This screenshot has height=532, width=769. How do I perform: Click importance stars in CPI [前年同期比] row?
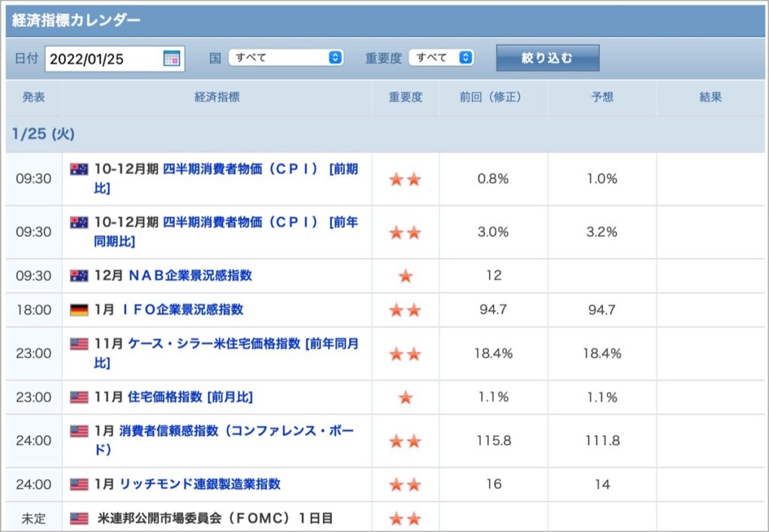(x=405, y=232)
